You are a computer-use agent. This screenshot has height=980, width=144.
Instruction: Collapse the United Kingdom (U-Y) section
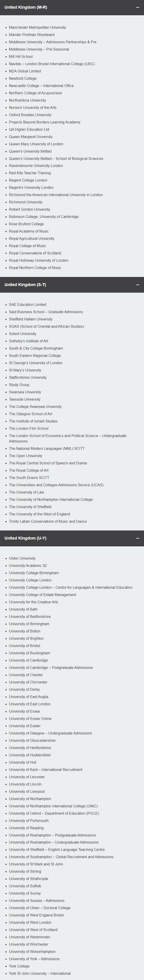click(x=138, y=538)
